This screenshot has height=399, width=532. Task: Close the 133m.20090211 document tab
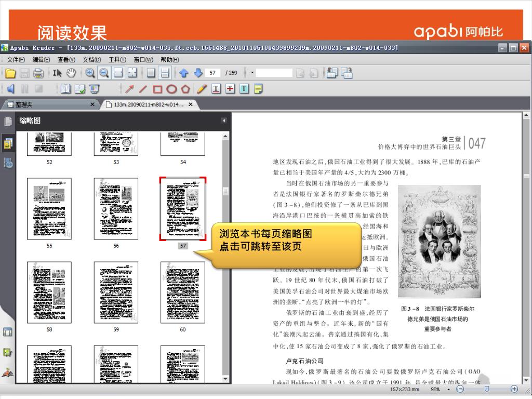coord(191,104)
